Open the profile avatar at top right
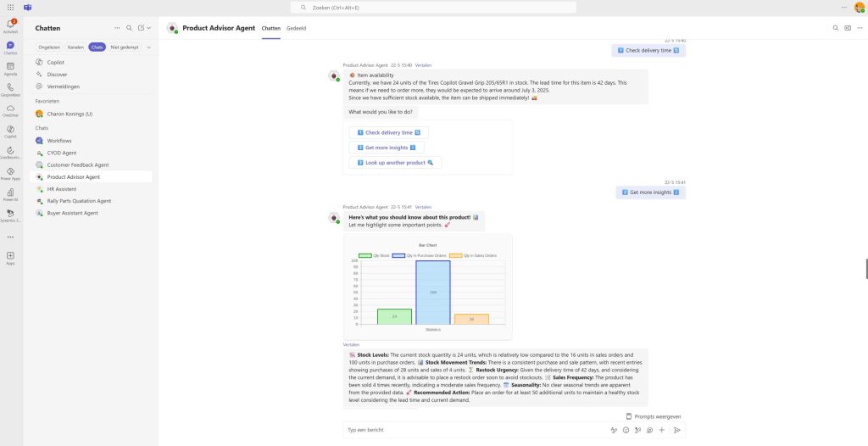This screenshot has width=868, height=446. pyautogui.click(x=860, y=7)
